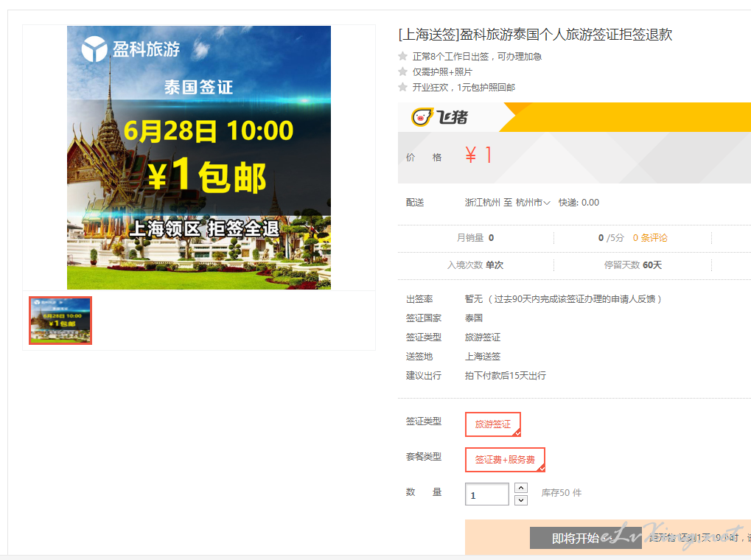Screen dimensions: 751x560
Task: Click the 浙江杭州 shipping origin text
Action: (x=483, y=203)
